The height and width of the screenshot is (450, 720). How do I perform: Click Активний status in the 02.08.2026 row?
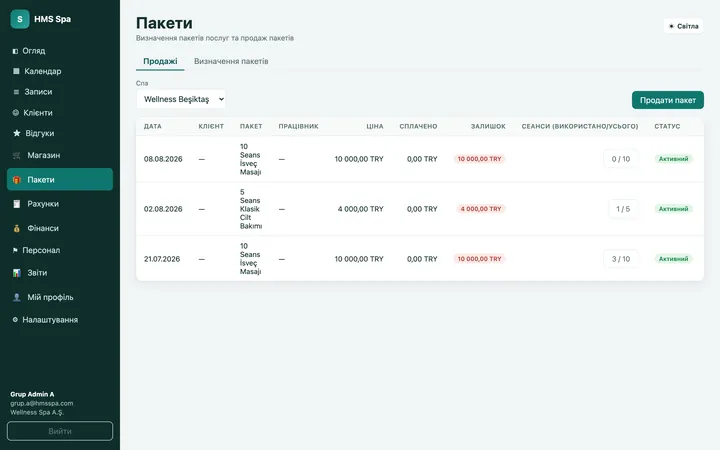point(673,209)
